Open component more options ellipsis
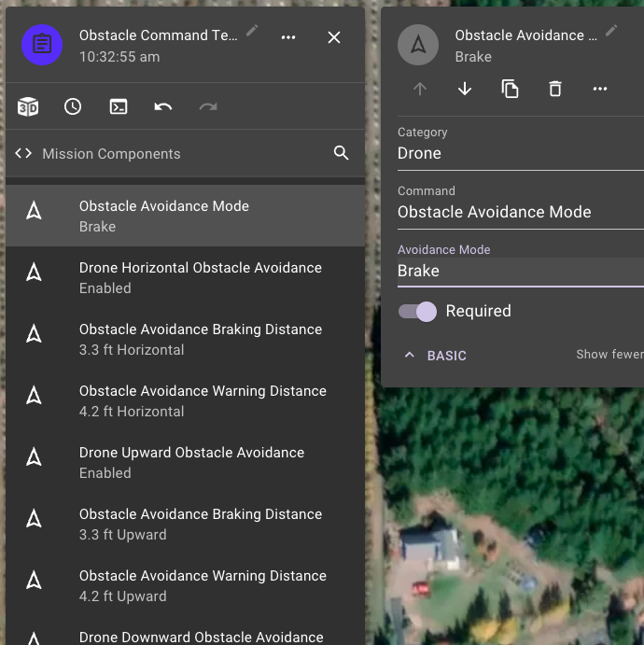Image resolution: width=644 pixels, height=645 pixels. 600,89
